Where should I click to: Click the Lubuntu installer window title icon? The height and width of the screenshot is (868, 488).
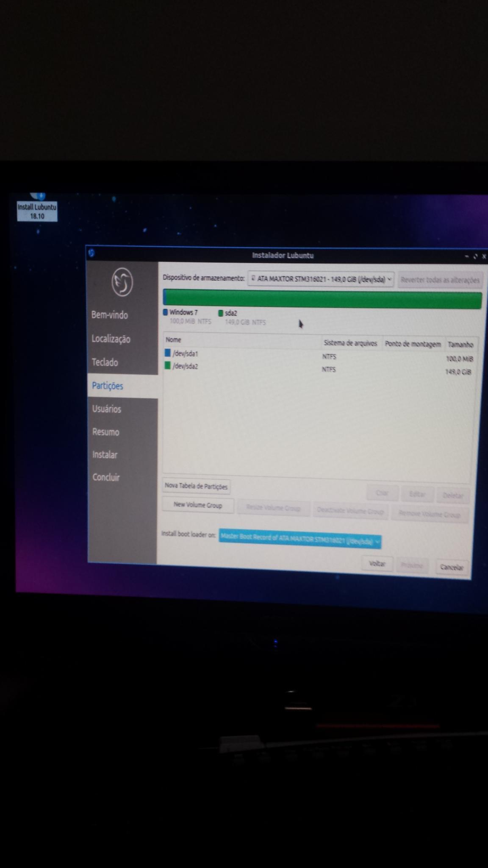point(91,253)
